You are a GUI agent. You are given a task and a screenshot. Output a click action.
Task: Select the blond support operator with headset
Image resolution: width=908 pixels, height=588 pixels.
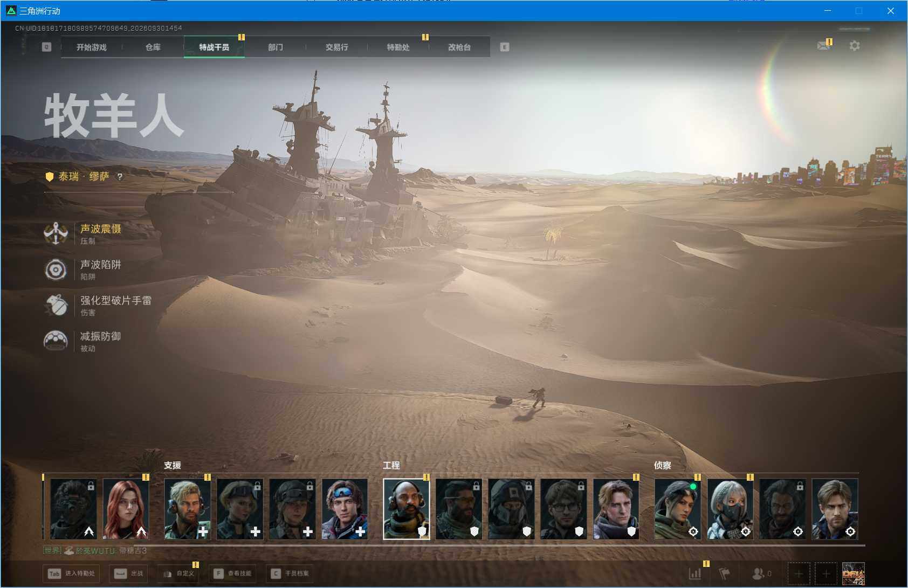(x=188, y=509)
